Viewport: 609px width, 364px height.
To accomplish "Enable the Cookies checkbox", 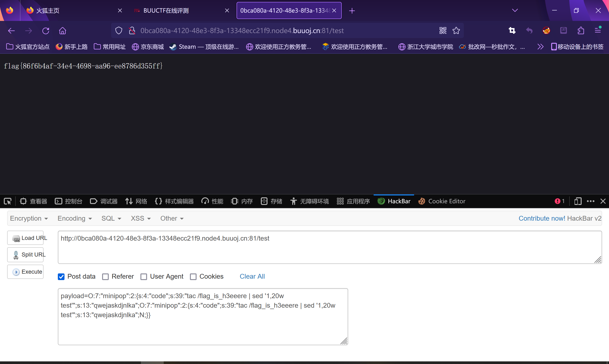I will (x=193, y=277).
